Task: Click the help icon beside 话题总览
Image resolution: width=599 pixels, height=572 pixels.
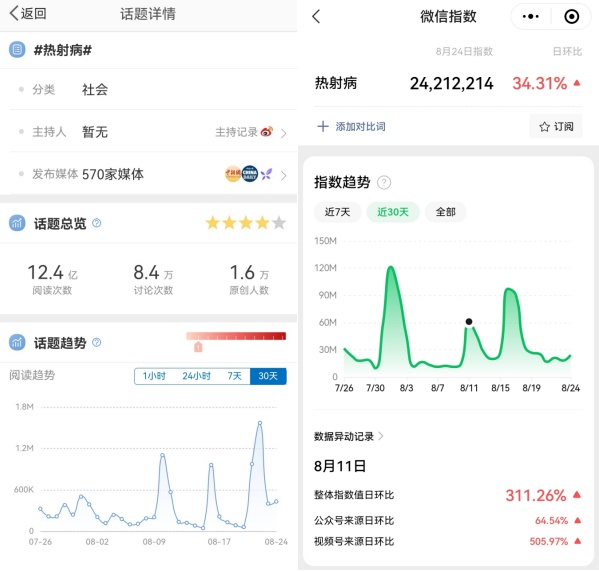Action: pyautogui.click(x=97, y=223)
